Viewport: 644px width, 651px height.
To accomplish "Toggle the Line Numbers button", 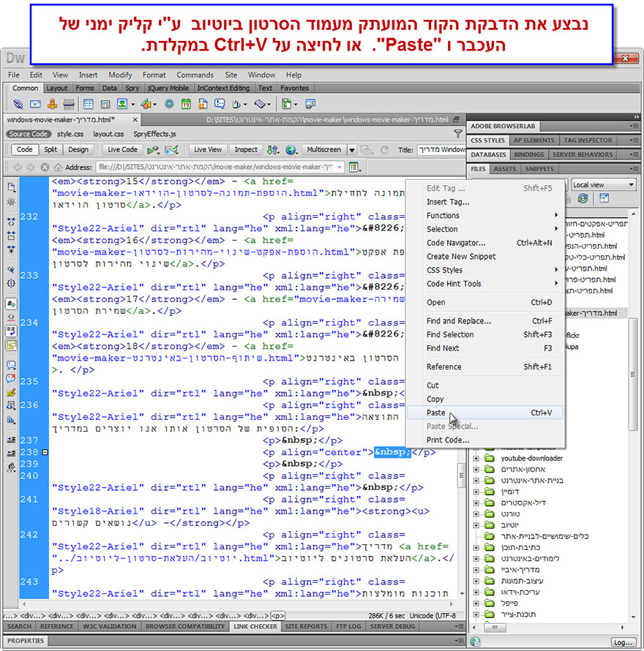I will click(11, 304).
